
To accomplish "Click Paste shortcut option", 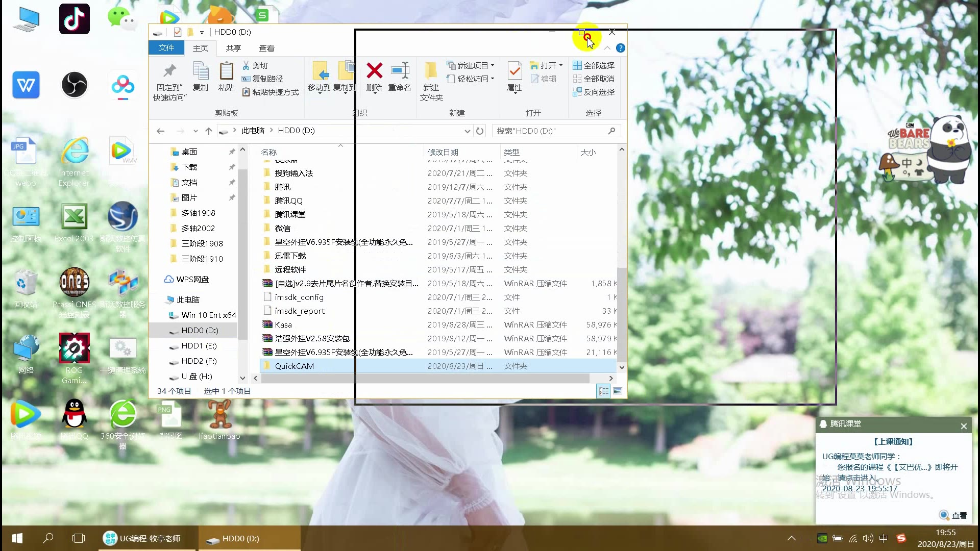I will tap(271, 92).
